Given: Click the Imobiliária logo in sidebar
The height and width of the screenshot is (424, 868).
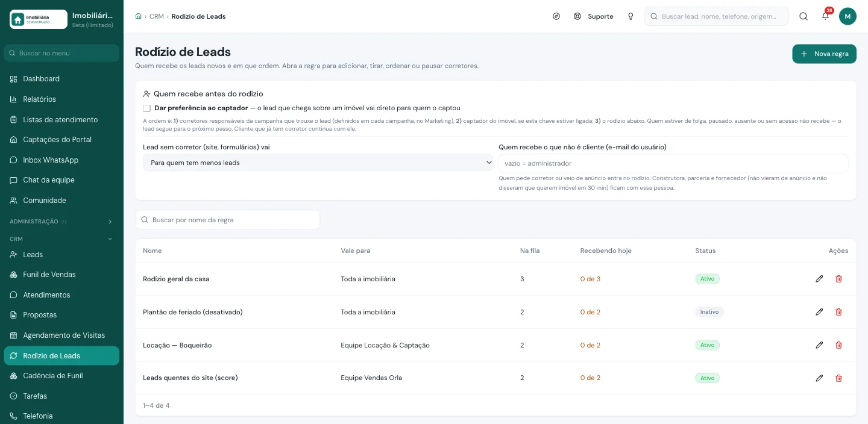Looking at the screenshot, I should click(x=39, y=19).
